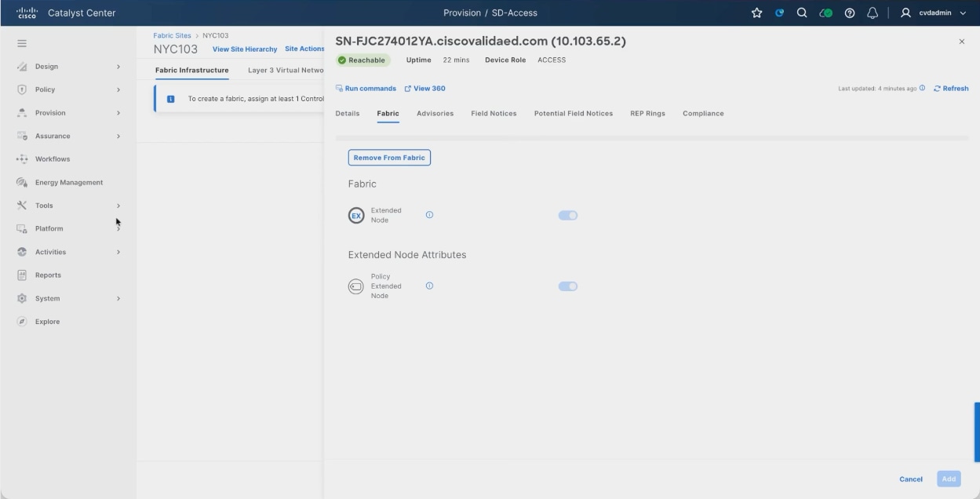Screen dimensions: 980x499
Task: Open the Potential Field Notices tab
Action: coord(574,114)
